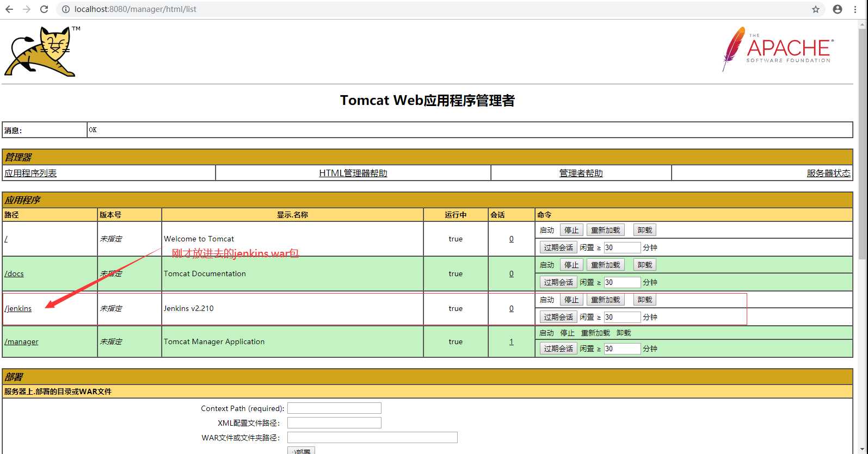This screenshot has height=454, width=868.
Task: Open the root path / link
Action: [6, 239]
